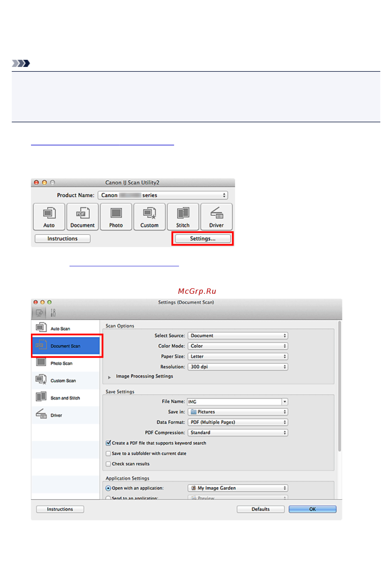The width and height of the screenshot is (392, 582).
Task: Select the general settings tools tab icon
Action: pyautogui.click(x=53, y=313)
